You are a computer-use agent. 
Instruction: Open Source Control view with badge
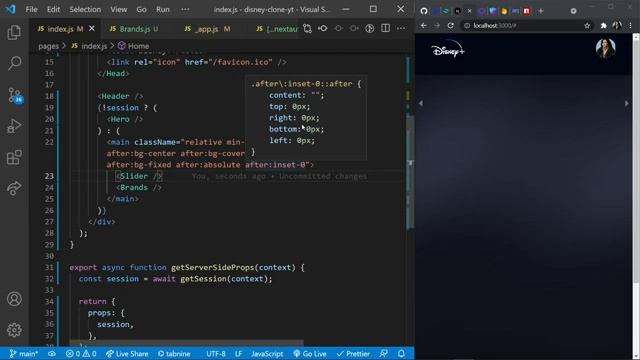click(15, 95)
